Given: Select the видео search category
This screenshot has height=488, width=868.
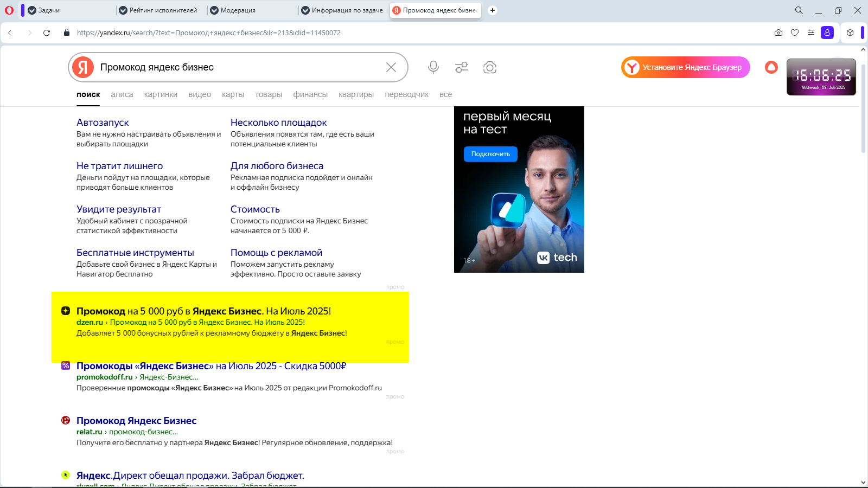Looking at the screenshot, I should click(200, 94).
